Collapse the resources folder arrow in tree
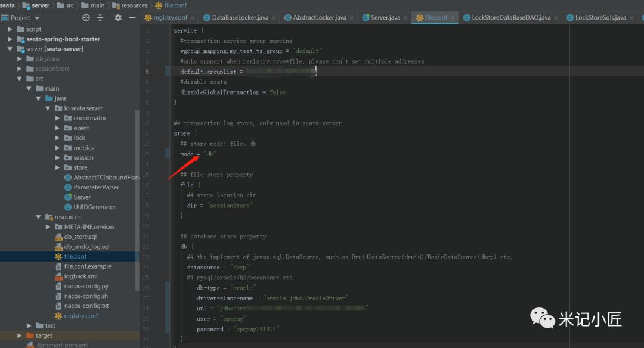The height and width of the screenshot is (348, 644). (38, 217)
